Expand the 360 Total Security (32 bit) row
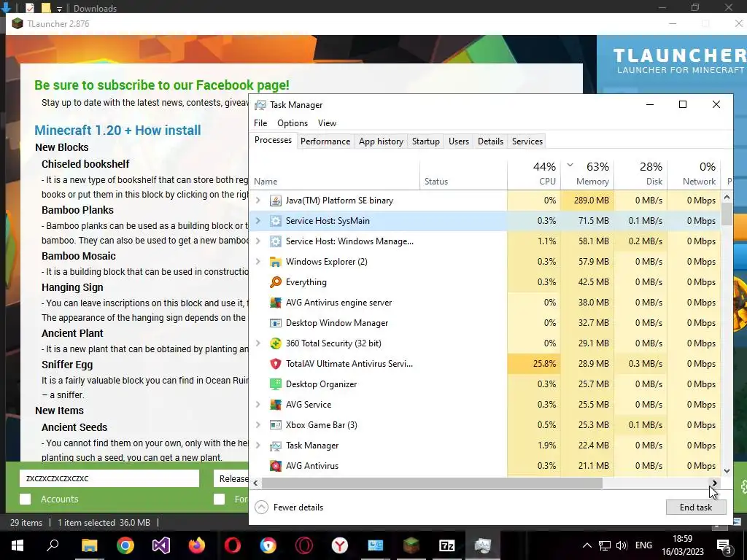Screen dimensions: 747x560 pos(258,343)
